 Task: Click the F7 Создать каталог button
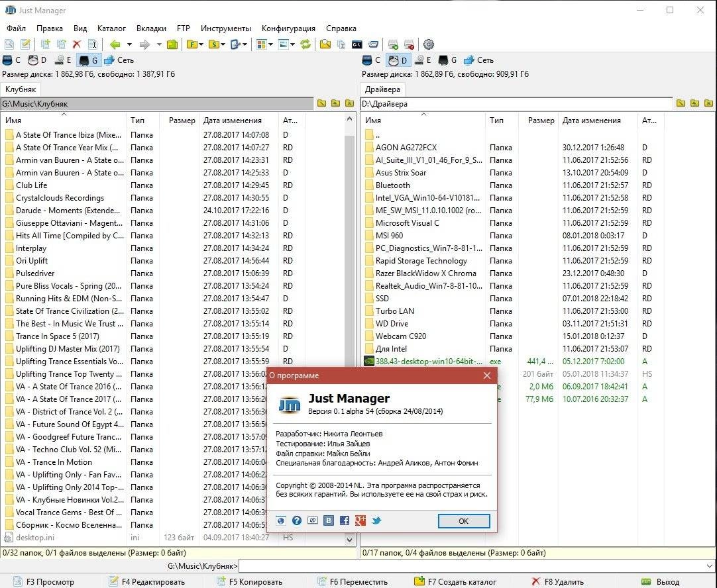455,581
